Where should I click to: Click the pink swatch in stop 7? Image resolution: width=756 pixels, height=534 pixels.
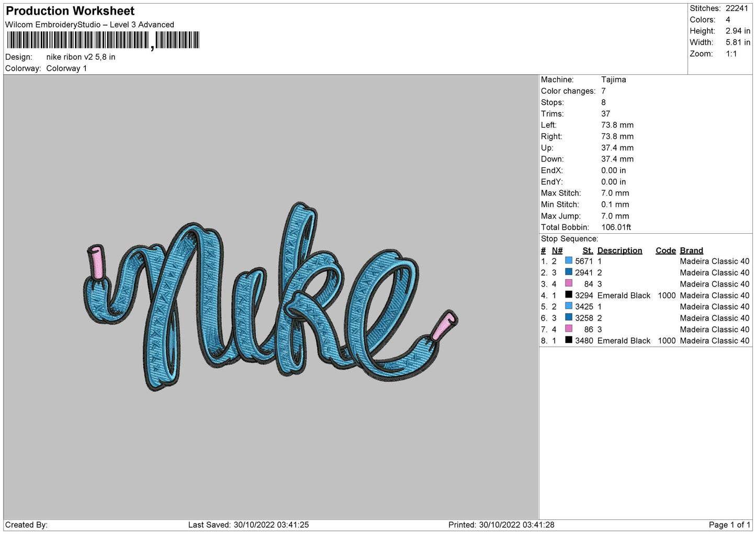coord(569,328)
